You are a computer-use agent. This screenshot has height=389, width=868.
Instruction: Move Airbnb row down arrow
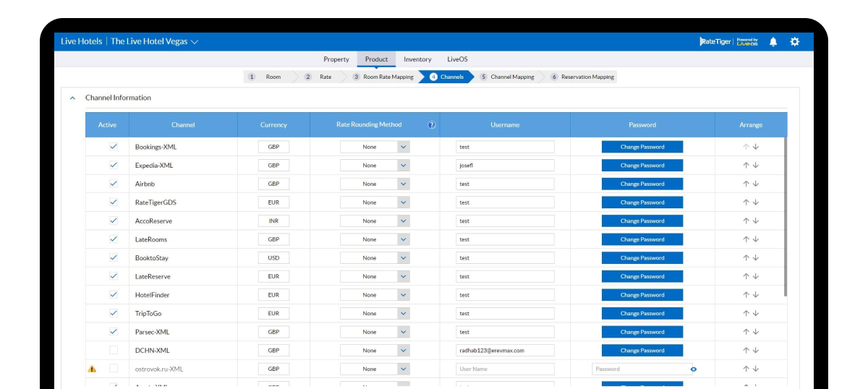coord(756,184)
